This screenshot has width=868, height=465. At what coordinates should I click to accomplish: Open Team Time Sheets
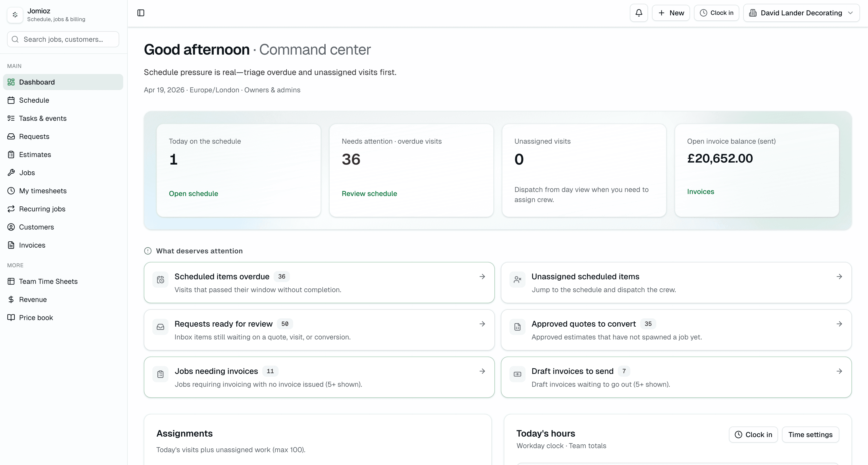63,281
